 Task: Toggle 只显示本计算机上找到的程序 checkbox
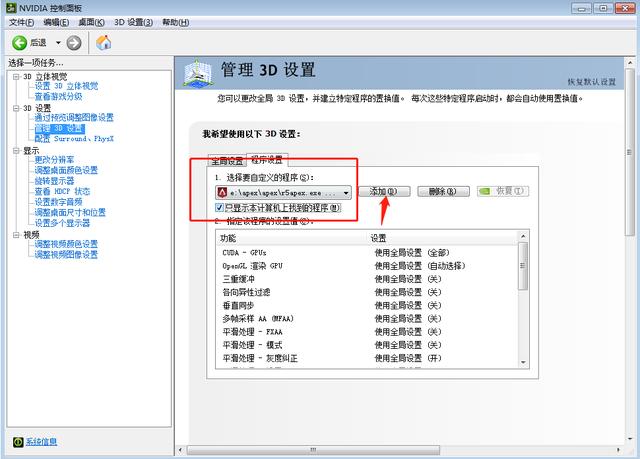(x=221, y=208)
